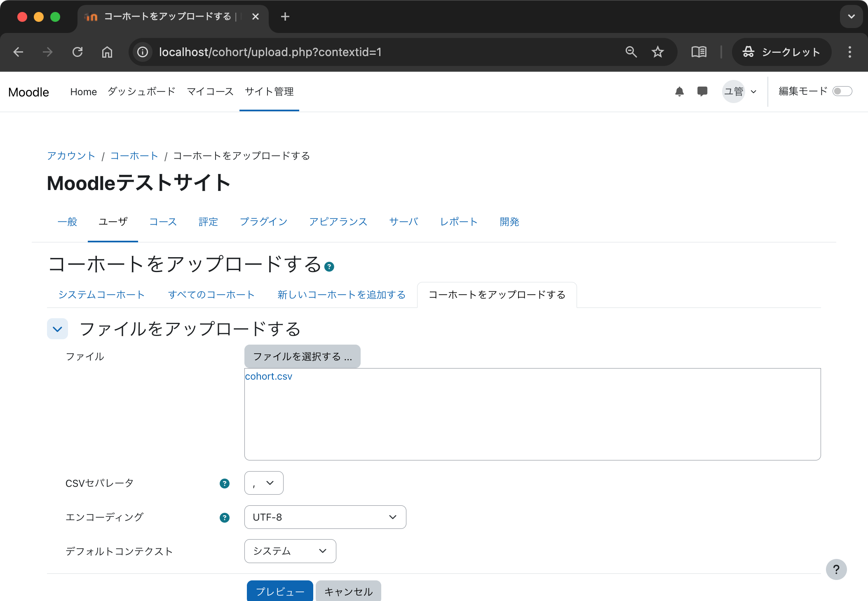The height and width of the screenshot is (601, 868).
Task: Switch to the すべてのコーホート tab
Action: pos(211,295)
